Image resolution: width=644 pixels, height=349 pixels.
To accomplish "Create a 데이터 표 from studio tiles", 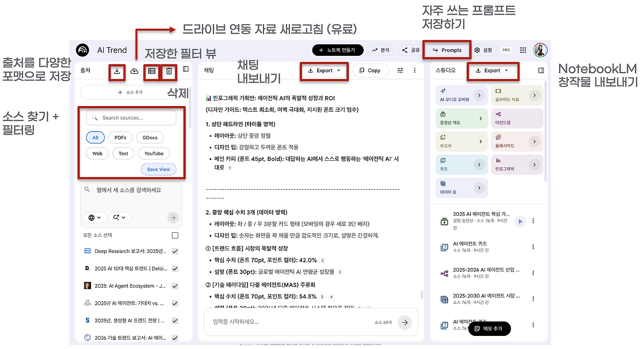I will tap(462, 188).
